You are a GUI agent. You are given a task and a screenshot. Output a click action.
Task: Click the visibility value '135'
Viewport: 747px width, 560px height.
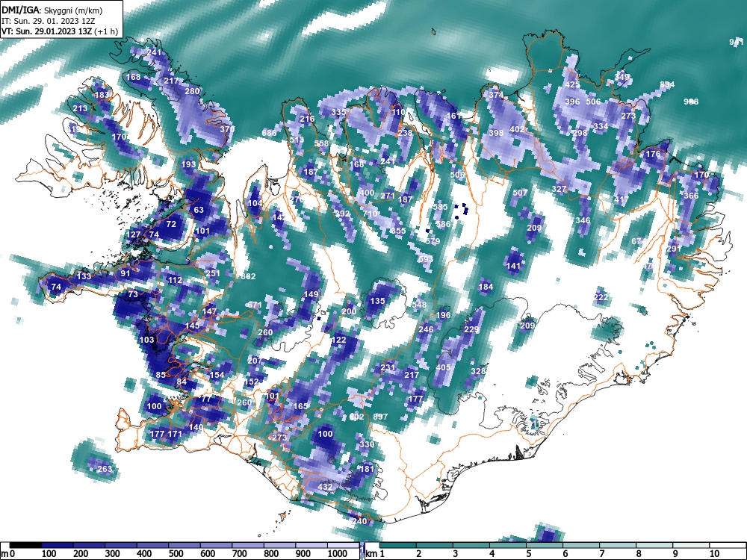tap(377, 301)
